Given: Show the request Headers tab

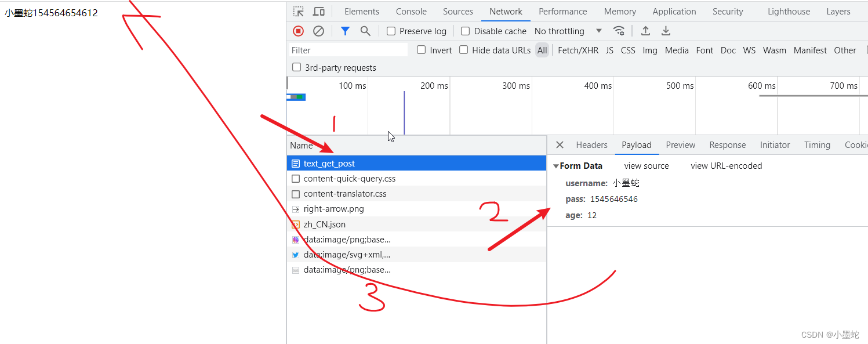Looking at the screenshot, I should [x=591, y=145].
